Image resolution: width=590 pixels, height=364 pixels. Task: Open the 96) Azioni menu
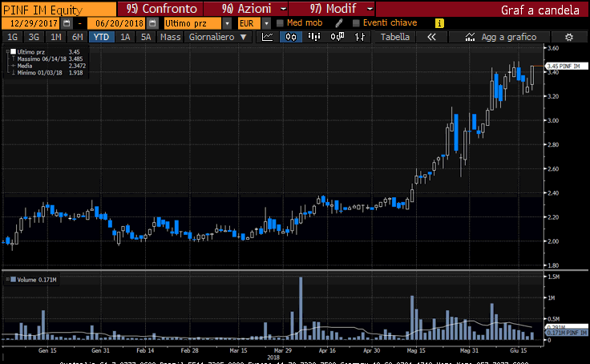(x=244, y=8)
